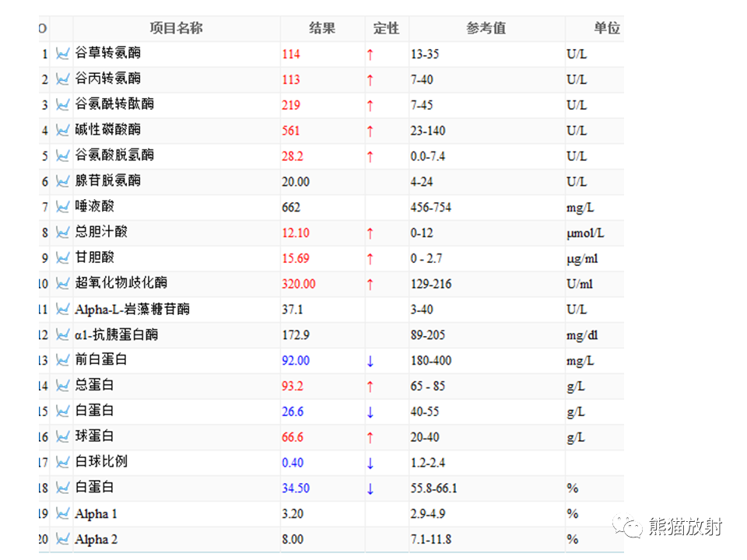747x560 pixels.
Task: Open trend chart icon for 白球比例
Action: tap(62, 462)
